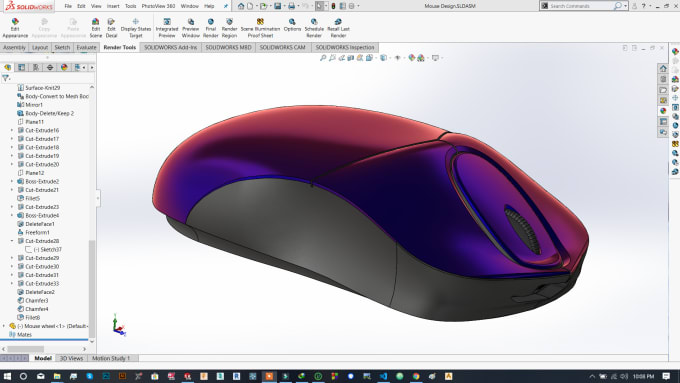Expand the Mouse wheel<1> component

(4, 326)
